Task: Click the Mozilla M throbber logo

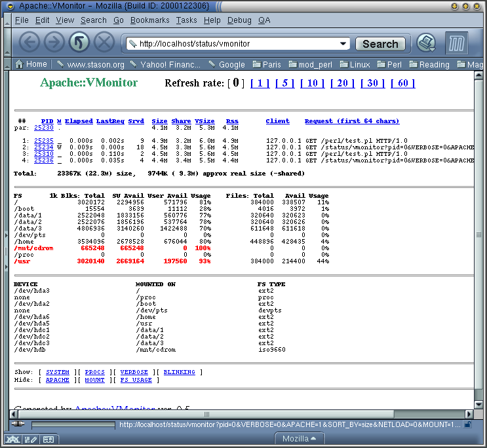Action: pos(457,44)
